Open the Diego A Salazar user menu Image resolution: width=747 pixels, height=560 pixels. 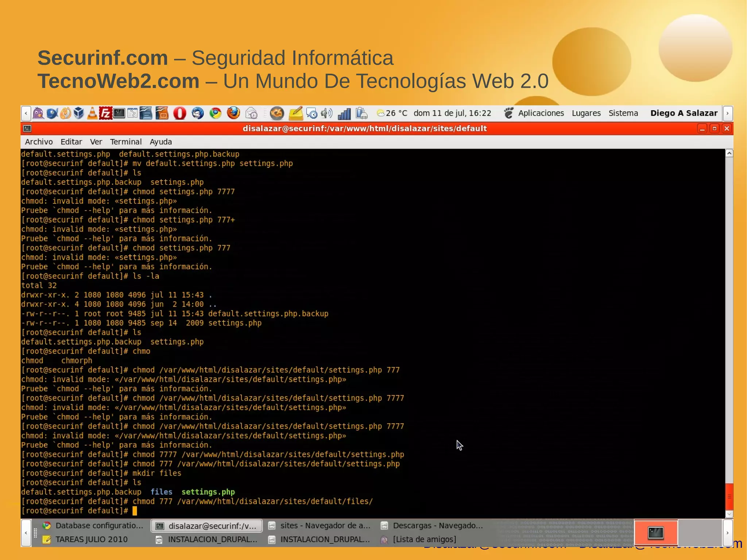coord(684,113)
